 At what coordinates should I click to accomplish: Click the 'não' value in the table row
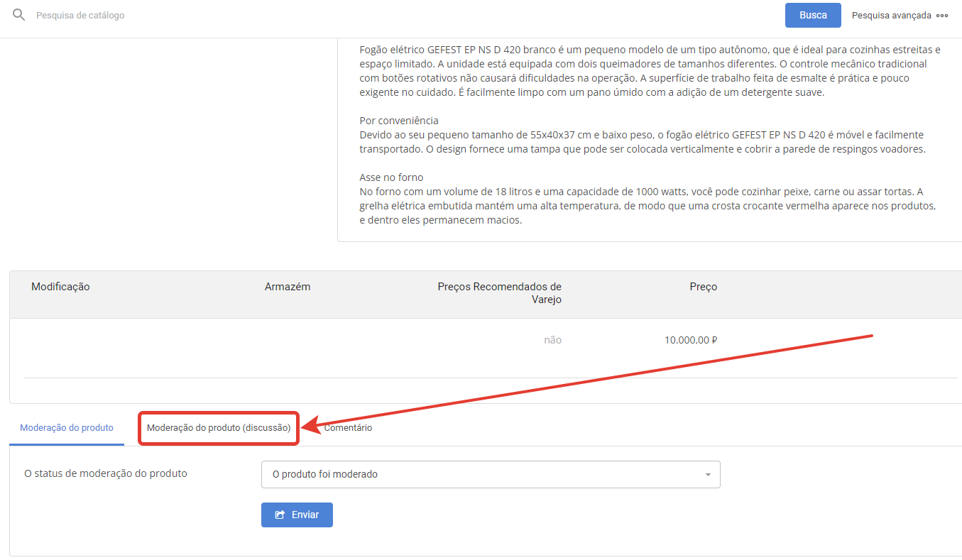click(x=553, y=340)
